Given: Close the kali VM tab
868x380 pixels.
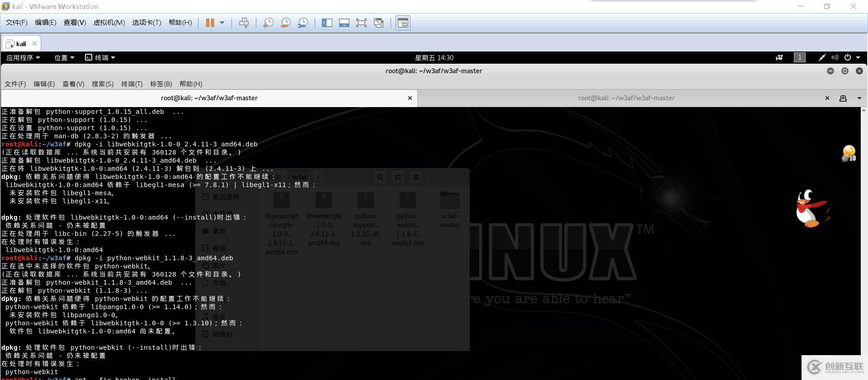Looking at the screenshot, I should (34, 44).
